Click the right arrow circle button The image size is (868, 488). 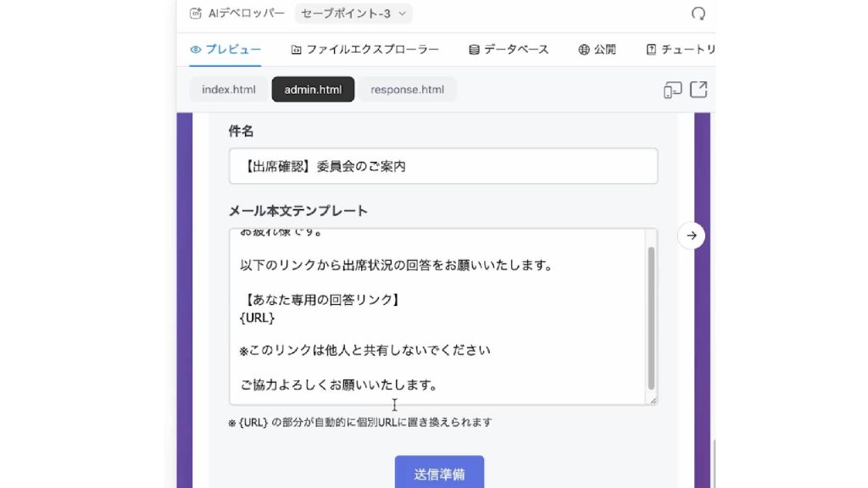692,236
